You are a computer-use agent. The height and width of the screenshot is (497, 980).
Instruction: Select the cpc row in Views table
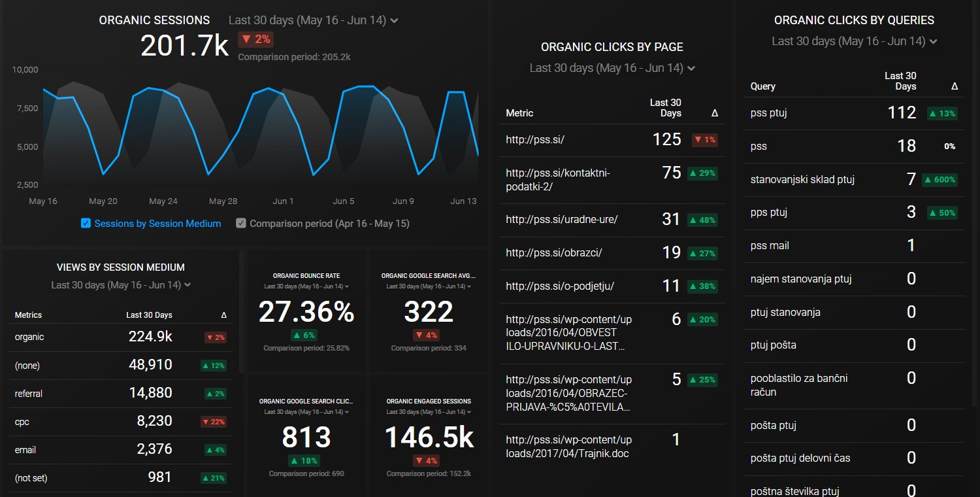pos(121,422)
